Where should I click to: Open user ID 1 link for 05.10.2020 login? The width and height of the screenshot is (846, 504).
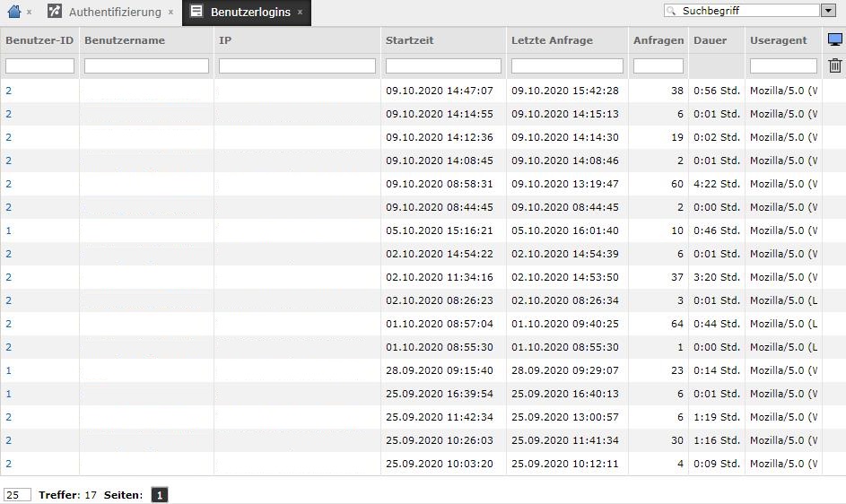9,230
